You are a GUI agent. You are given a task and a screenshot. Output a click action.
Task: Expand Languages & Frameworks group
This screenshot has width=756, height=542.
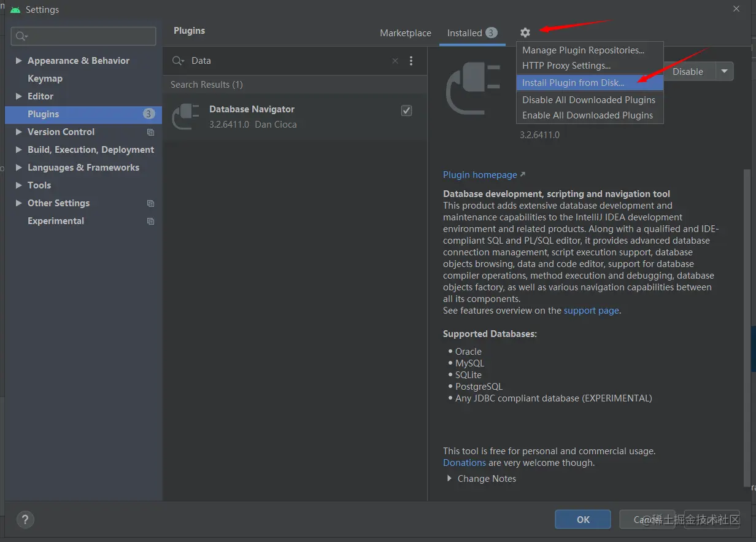(19, 168)
